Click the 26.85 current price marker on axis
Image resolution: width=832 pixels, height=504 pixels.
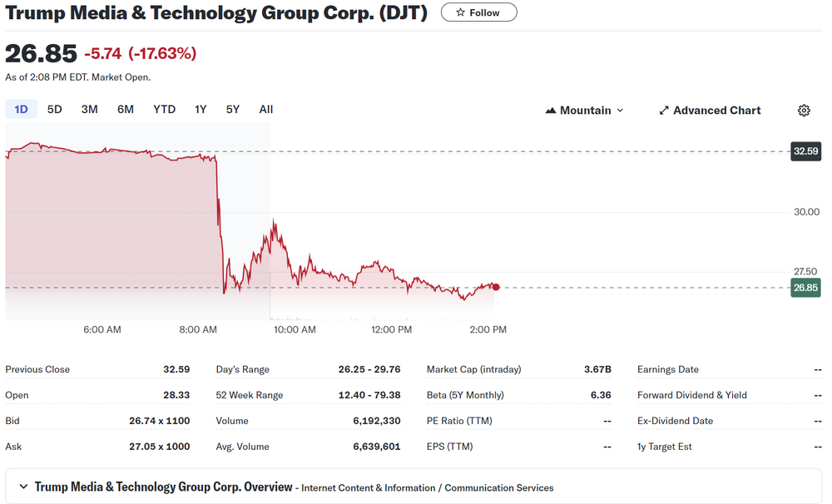click(x=805, y=288)
